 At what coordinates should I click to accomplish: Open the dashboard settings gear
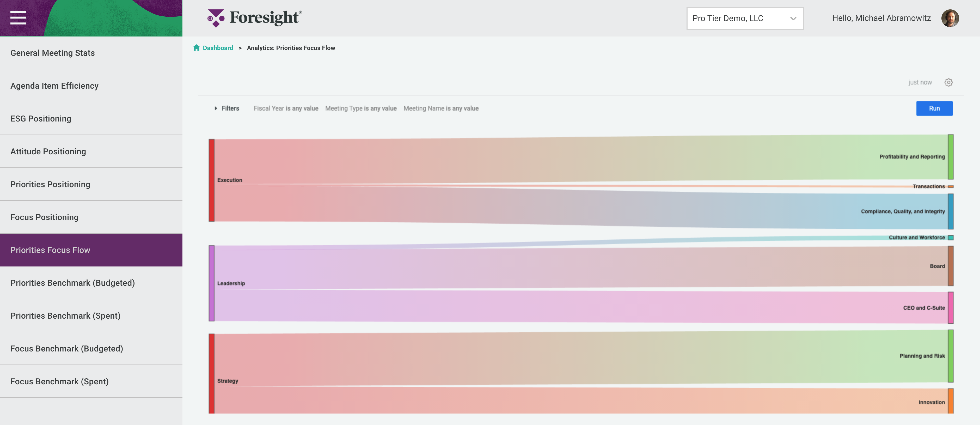point(949,82)
